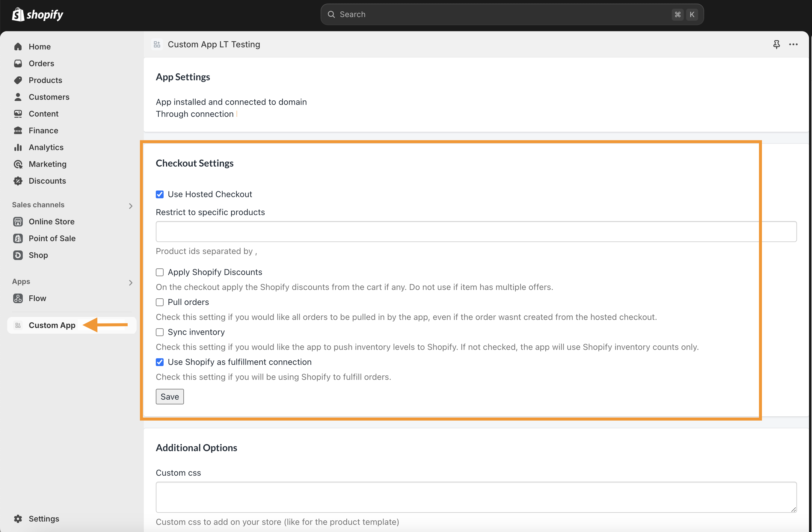Click the app icon beside Custom App LT Testing

coord(157,44)
